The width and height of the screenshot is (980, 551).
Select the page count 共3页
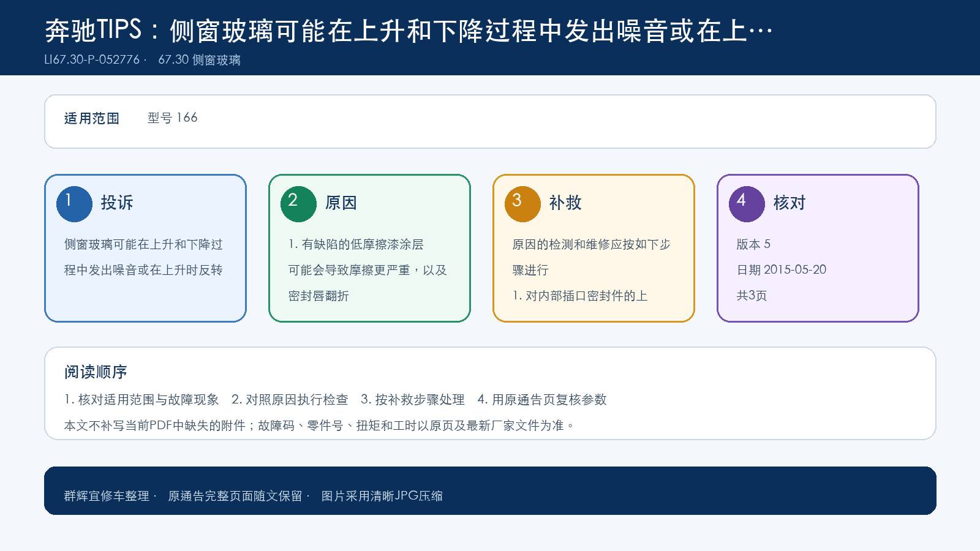[752, 296]
